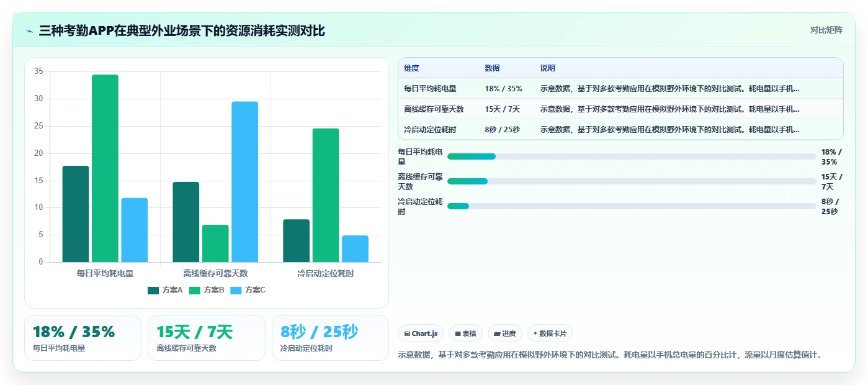Click the 冷启动定位耗时 progress bar
Image resolution: width=868 pixels, height=385 pixels.
[x=632, y=206]
